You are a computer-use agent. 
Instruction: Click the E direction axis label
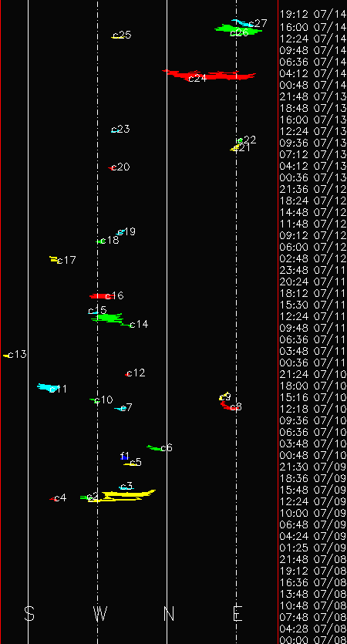point(238,614)
